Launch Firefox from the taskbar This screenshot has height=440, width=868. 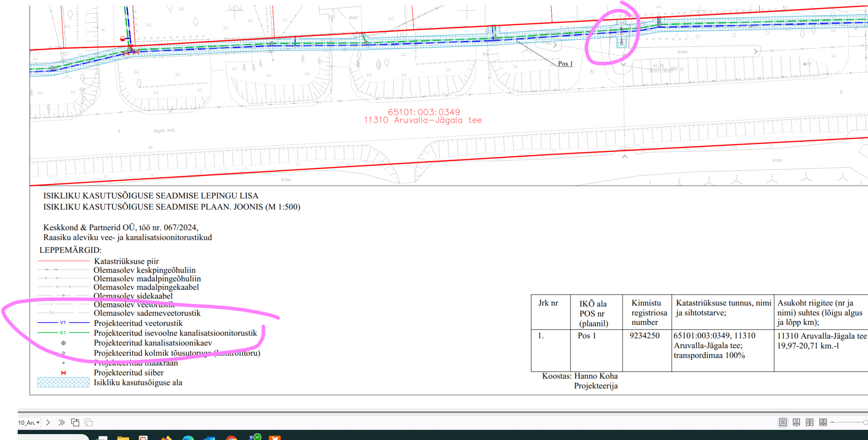pyautogui.click(x=167, y=438)
